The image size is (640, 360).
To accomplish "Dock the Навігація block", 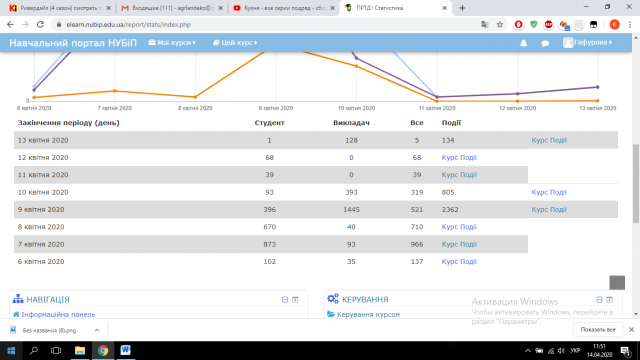I will (x=295, y=300).
